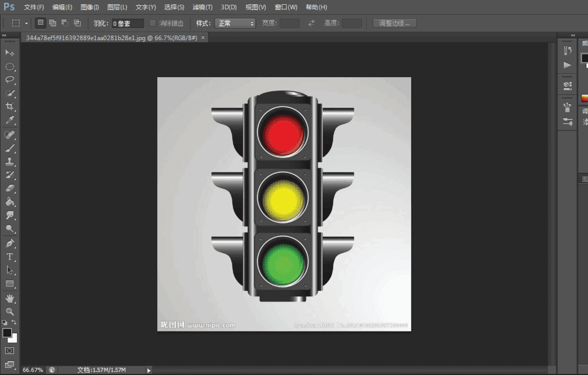Click the 宽度 width input field
588x375 pixels.
click(289, 24)
